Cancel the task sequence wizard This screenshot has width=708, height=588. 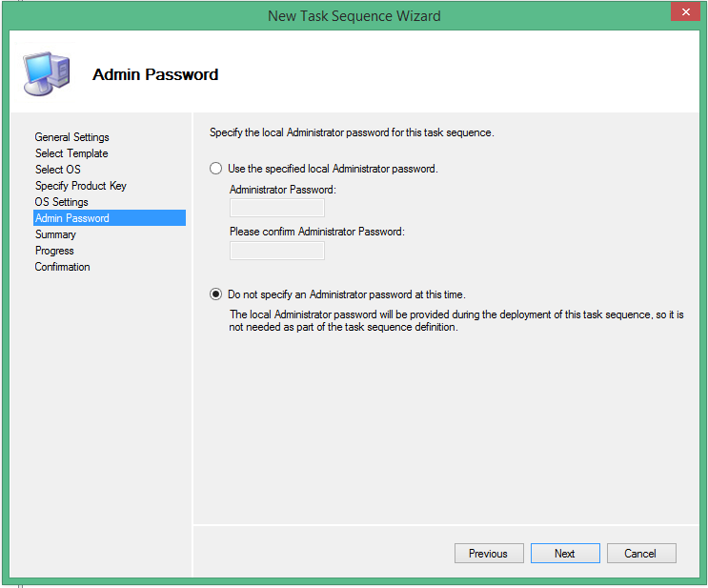point(640,554)
